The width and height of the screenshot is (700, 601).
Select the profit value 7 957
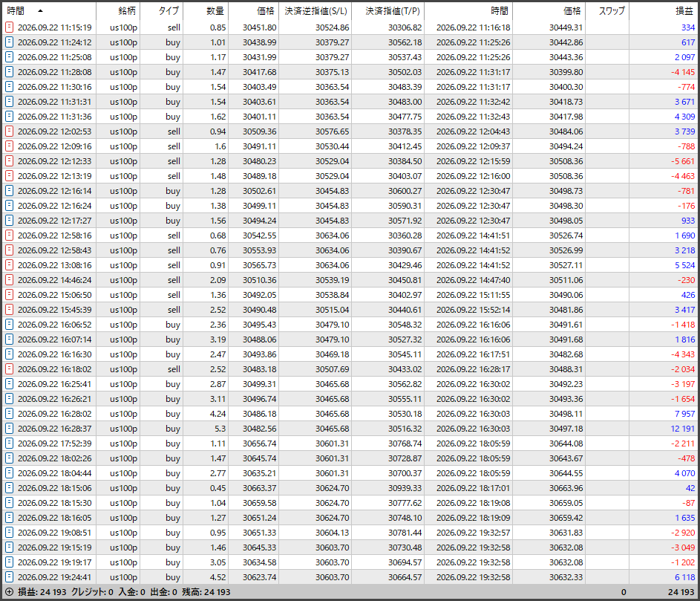point(685,414)
